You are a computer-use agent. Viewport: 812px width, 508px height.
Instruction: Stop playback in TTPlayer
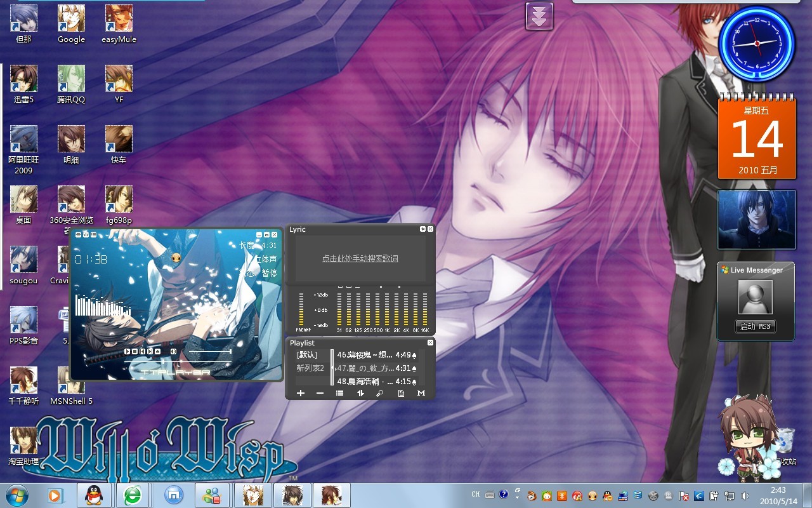(x=135, y=351)
